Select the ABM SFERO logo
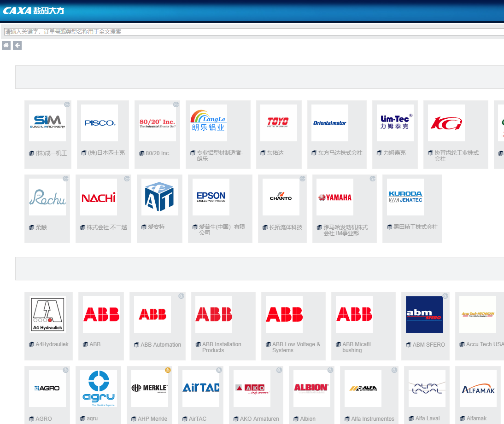The height and width of the screenshot is (424, 504). click(424, 314)
